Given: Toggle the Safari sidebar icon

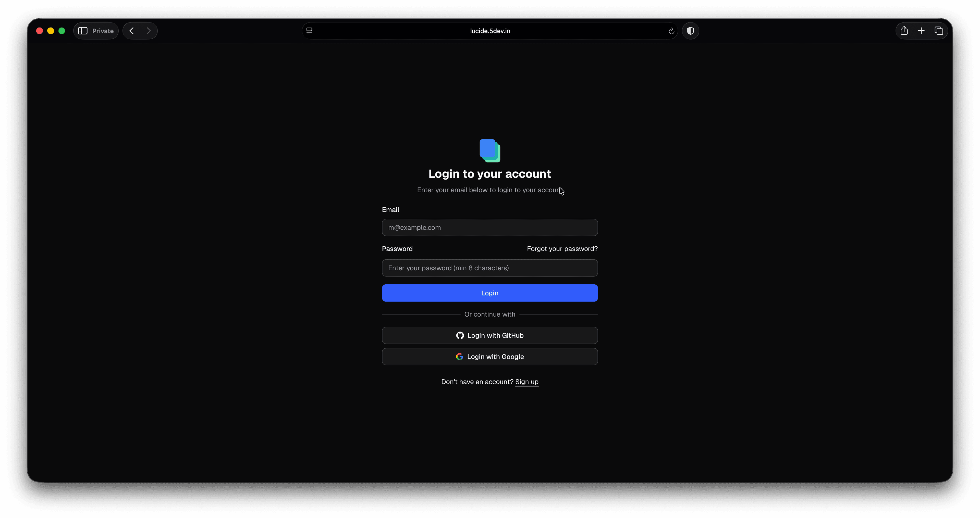Looking at the screenshot, I should [x=82, y=31].
